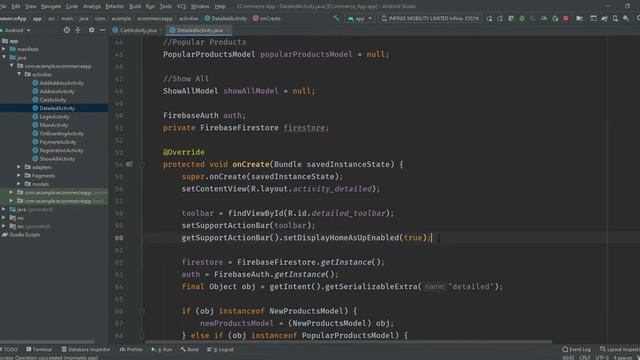Select Gradle Scripts node
The image size is (640, 360).
(21, 235)
